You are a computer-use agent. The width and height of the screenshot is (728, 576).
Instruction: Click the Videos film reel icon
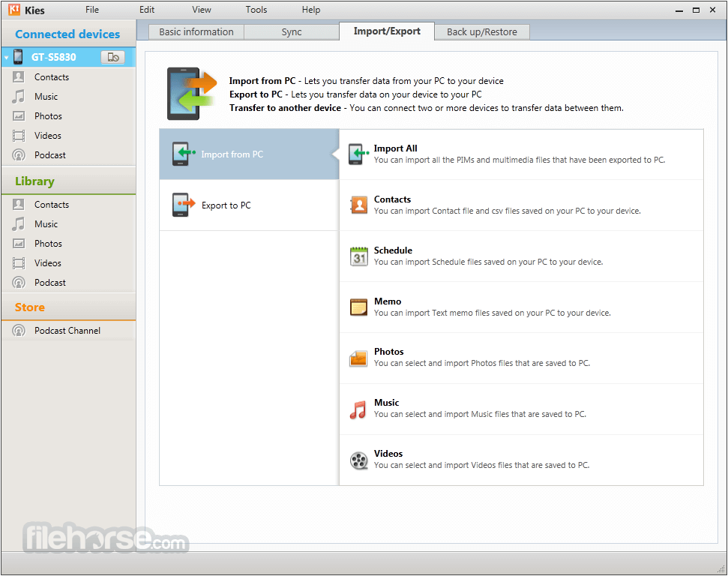pos(358,460)
